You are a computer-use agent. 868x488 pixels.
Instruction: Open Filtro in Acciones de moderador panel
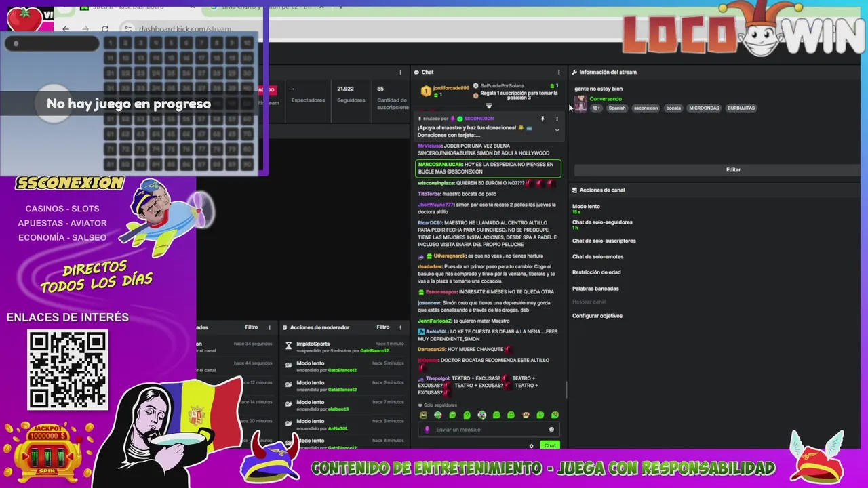[x=383, y=327]
